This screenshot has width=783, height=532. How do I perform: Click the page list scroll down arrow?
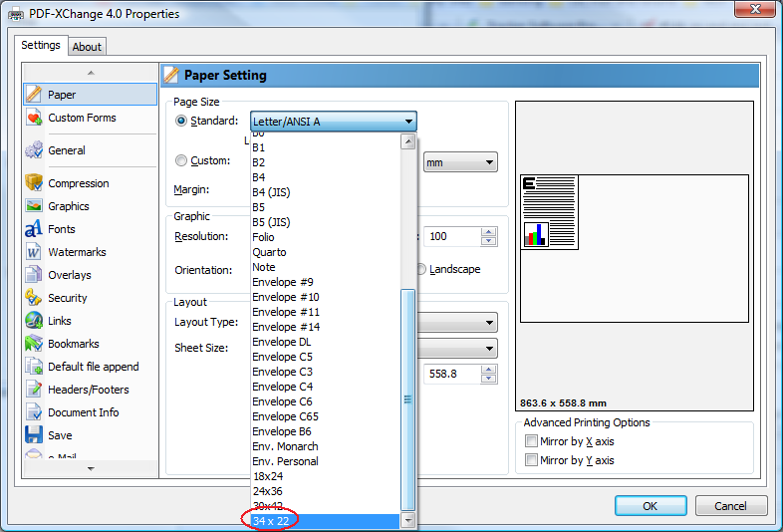click(x=408, y=520)
